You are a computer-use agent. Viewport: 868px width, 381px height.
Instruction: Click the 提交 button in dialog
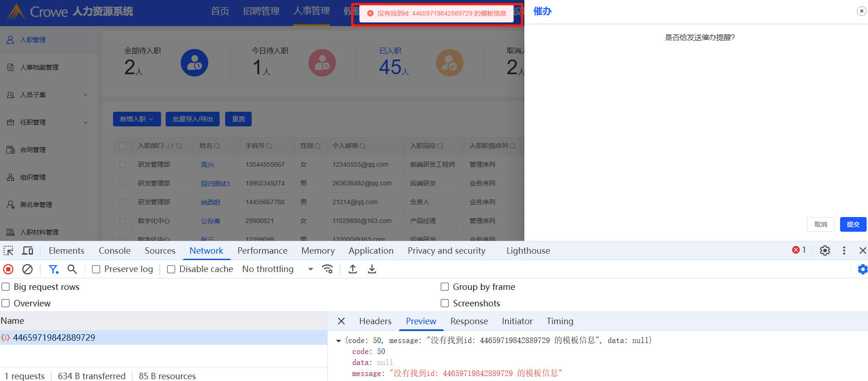853,224
